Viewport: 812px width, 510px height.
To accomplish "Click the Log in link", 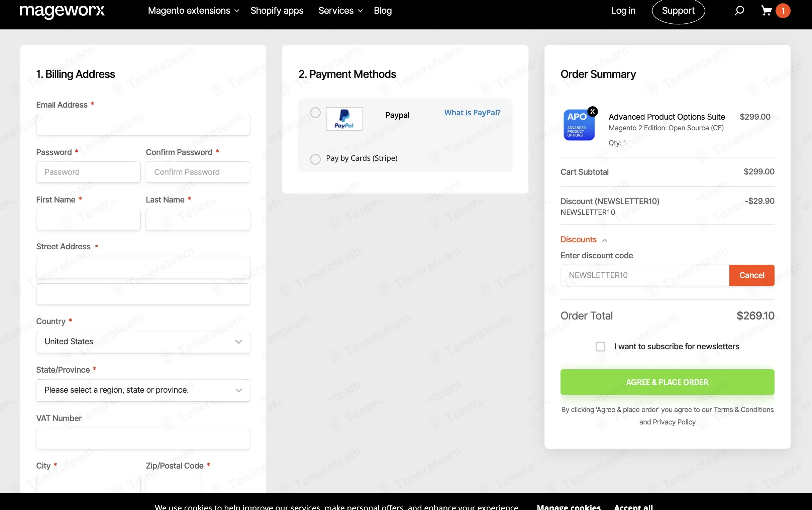I will click(x=623, y=11).
